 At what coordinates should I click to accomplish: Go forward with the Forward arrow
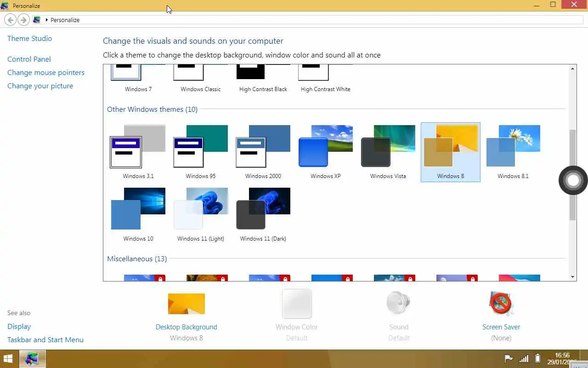tap(23, 20)
